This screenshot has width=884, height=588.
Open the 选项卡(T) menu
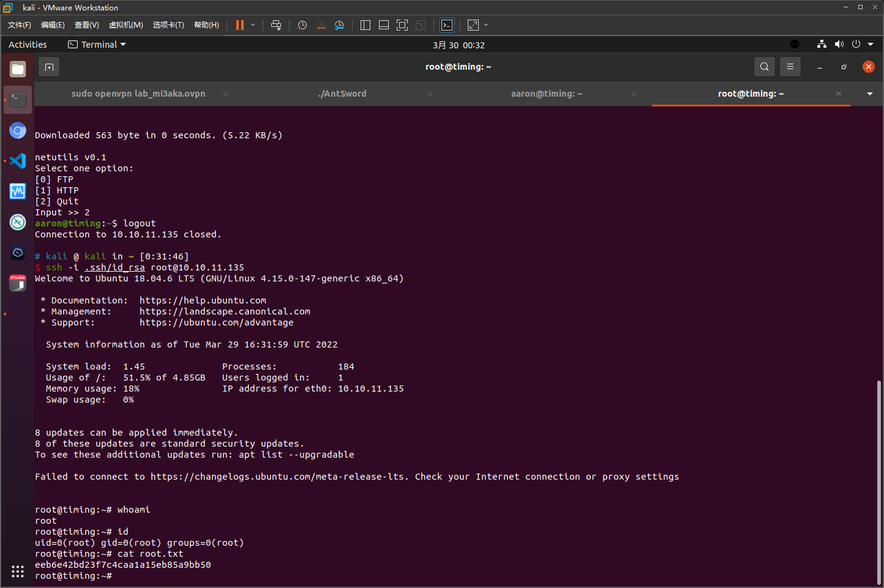[x=168, y=25]
